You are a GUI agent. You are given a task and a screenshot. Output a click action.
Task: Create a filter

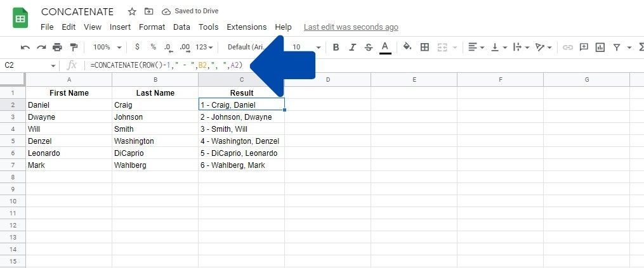click(617, 47)
